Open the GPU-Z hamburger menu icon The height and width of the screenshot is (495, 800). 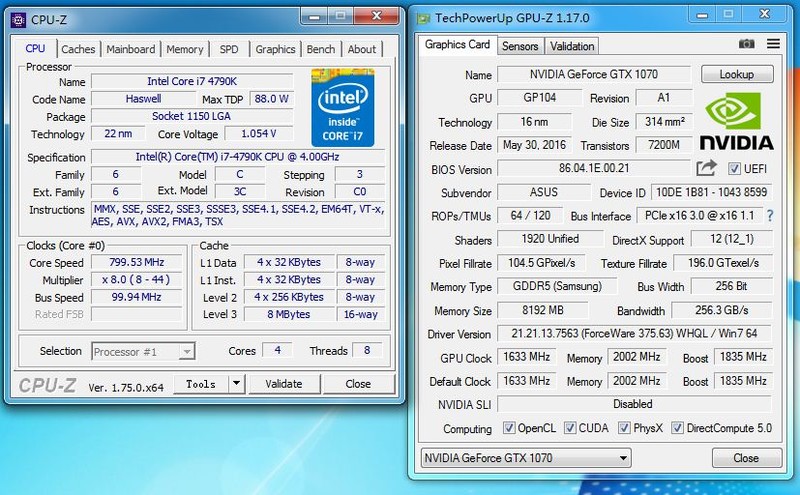[x=773, y=44]
